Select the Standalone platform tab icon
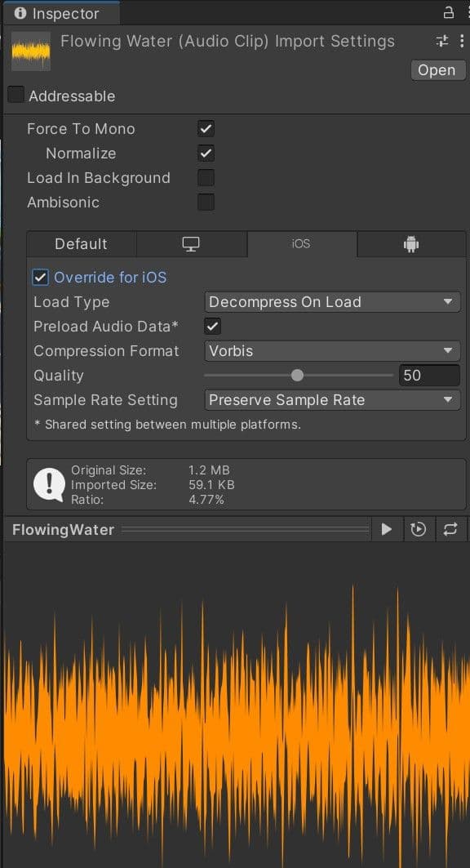The image size is (470, 868). [x=192, y=243]
